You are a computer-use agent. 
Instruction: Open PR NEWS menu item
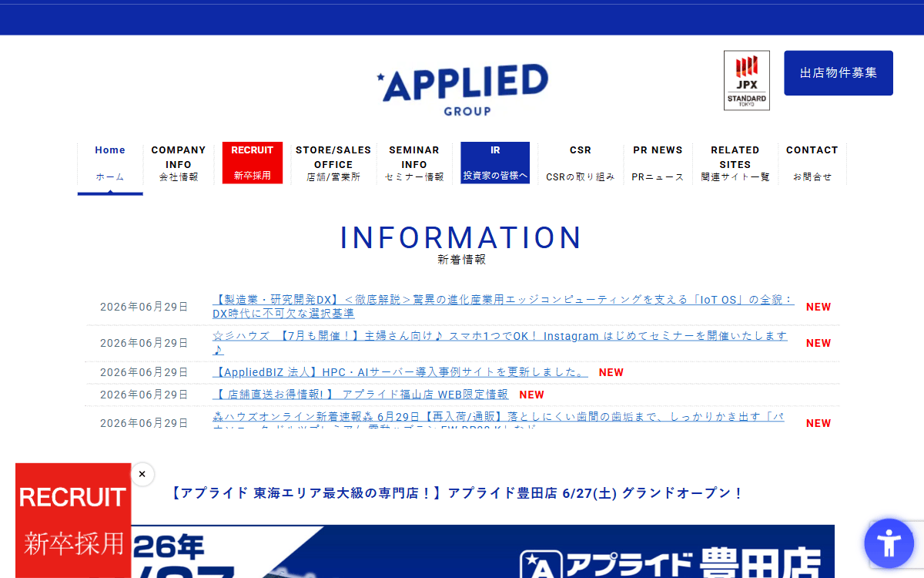point(658,163)
